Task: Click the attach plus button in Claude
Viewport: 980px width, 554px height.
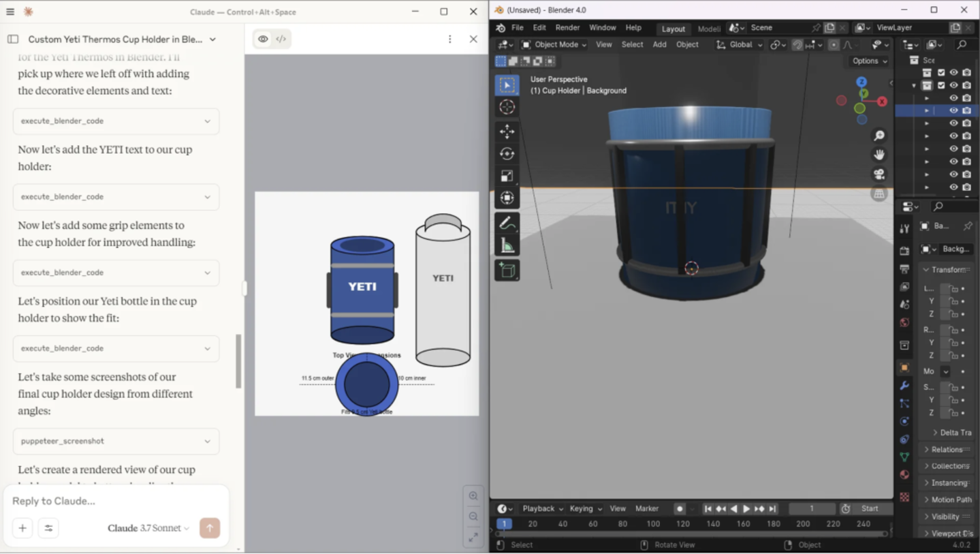Action: pos(22,528)
